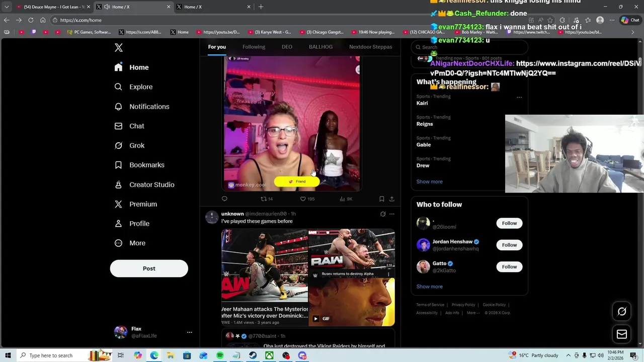Open the Privacy Policy link
This screenshot has width=644, height=362.
pyautogui.click(x=463, y=305)
